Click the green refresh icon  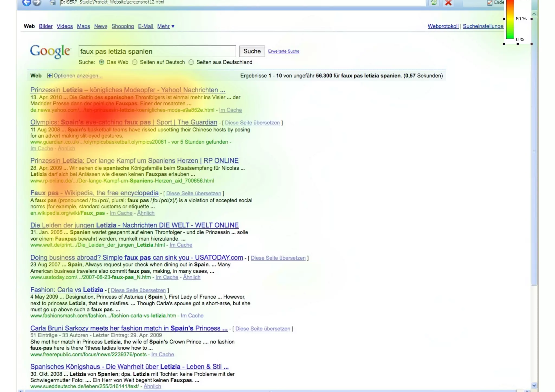[434, 2]
